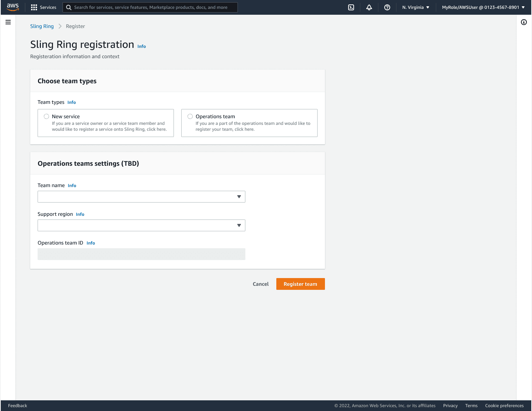Open the N. Virginia region dropdown

click(416, 7)
